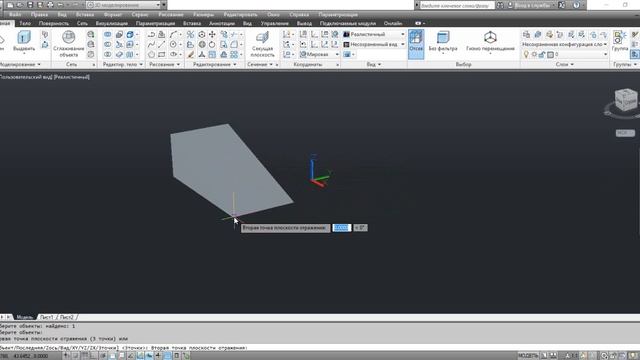This screenshot has width=640, height=360.
Task: Select the Circle tool in Рисование panel
Action: [x=173, y=44]
